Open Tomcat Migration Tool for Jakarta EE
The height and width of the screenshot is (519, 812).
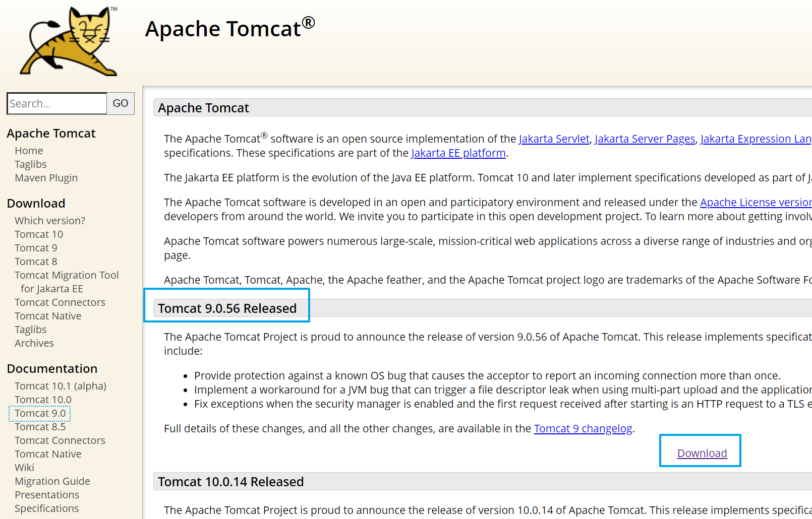coord(67,282)
